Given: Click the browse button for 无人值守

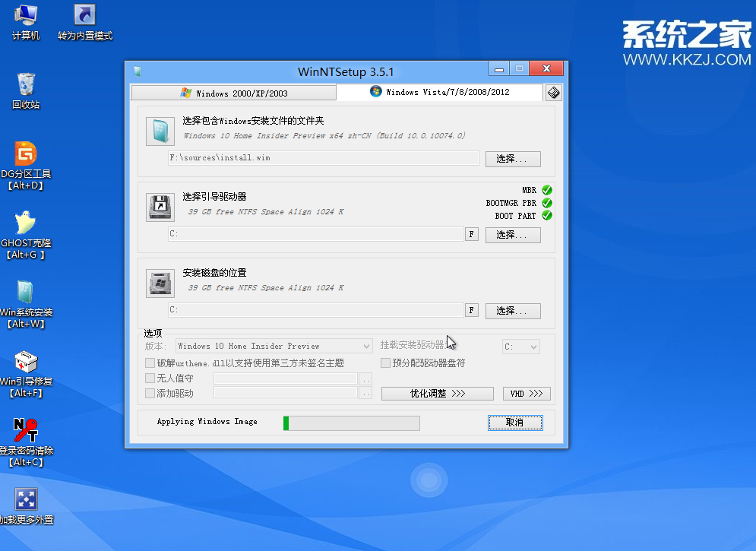Looking at the screenshot, I should point(366,378).
